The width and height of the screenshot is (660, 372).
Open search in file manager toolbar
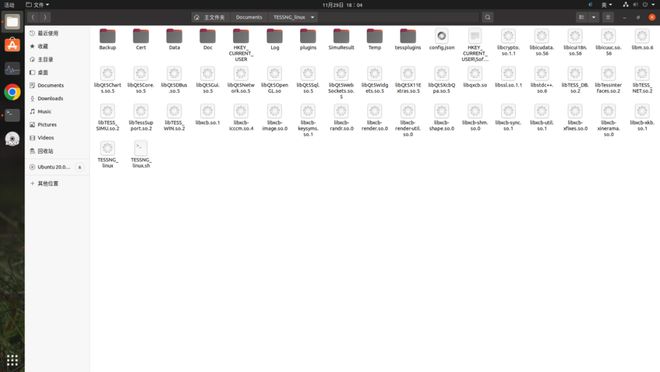point(487,17)
